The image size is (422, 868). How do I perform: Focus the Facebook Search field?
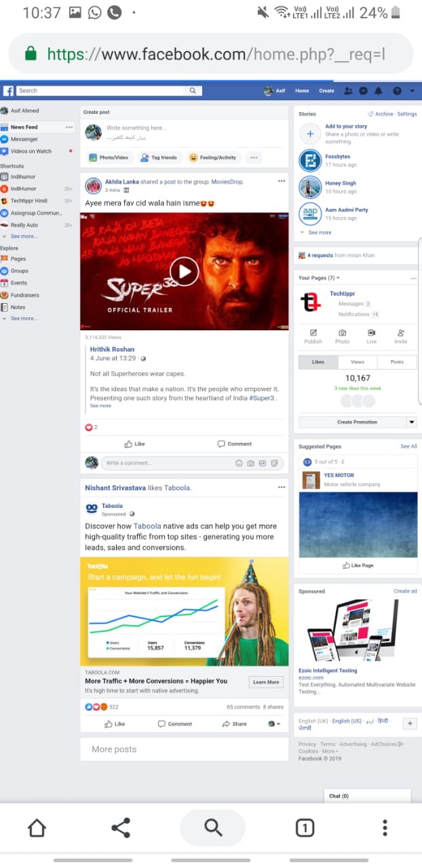[100, 90]
